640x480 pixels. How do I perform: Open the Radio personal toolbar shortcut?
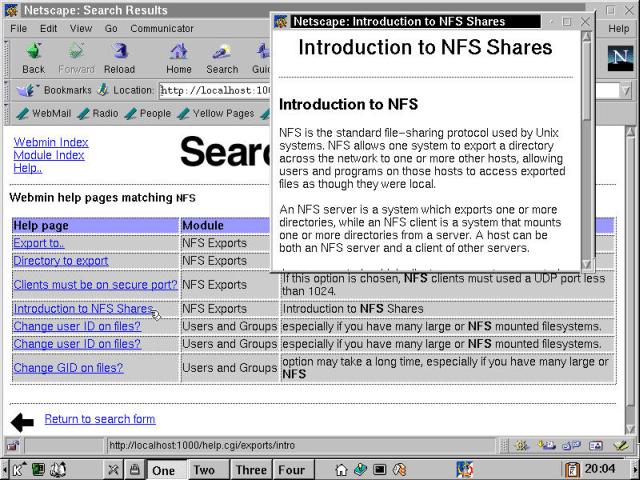pyautogui.click(x=98, y=113)
